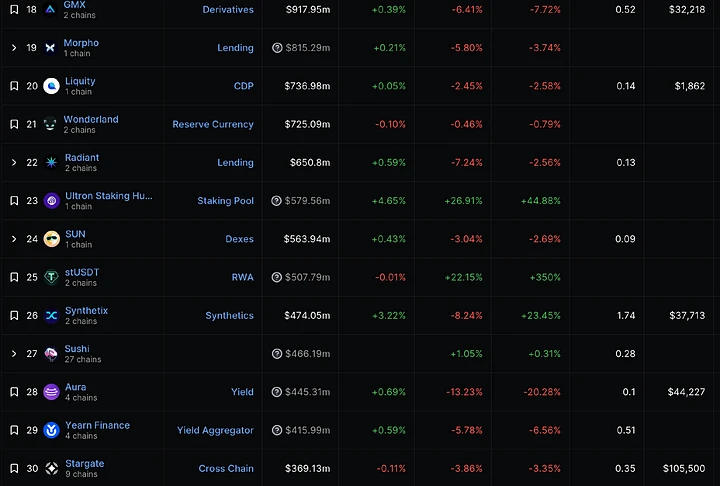Open the Ultron Staking Hub protocol page
The image size is (720, 486).
tap(108, 196)
